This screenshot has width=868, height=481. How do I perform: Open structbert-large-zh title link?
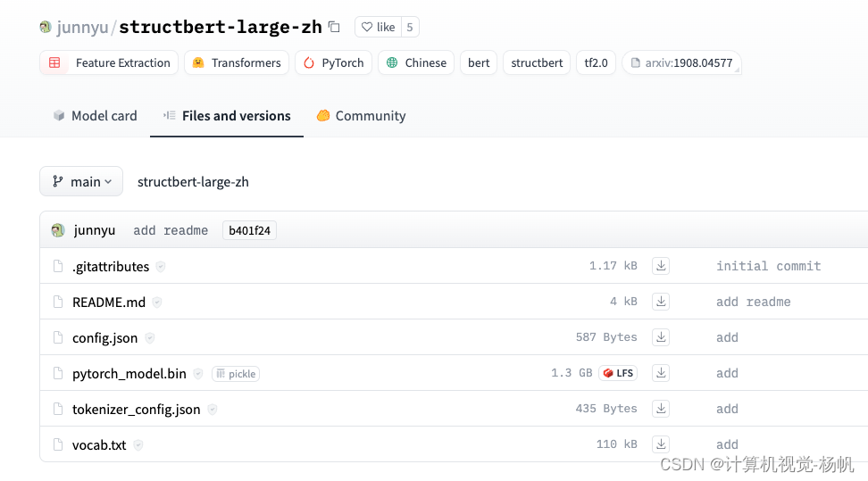(221, 27)
